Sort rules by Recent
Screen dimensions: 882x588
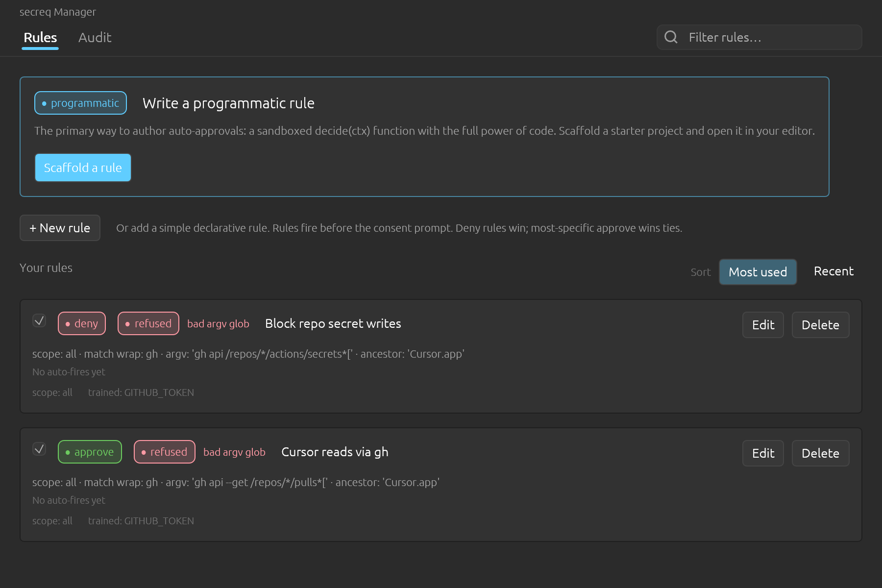[833, 271]
